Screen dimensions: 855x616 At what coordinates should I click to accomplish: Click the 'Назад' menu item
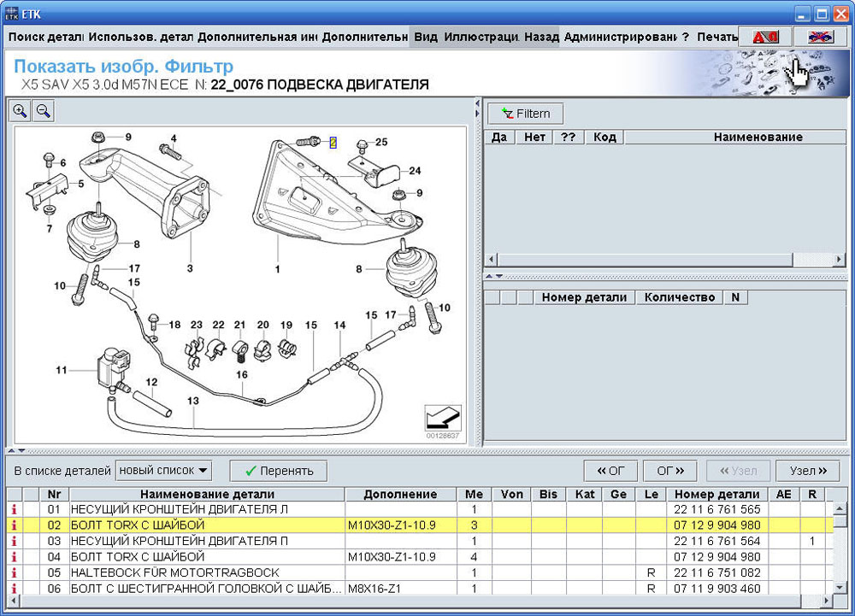click(x=541, y=37)
